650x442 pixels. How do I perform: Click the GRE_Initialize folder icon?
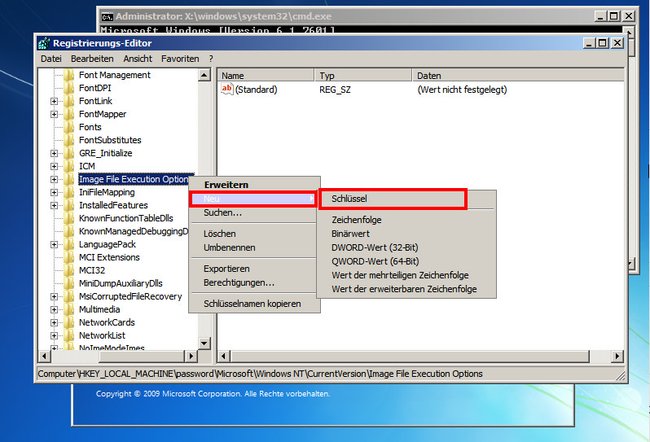point(69,153)
